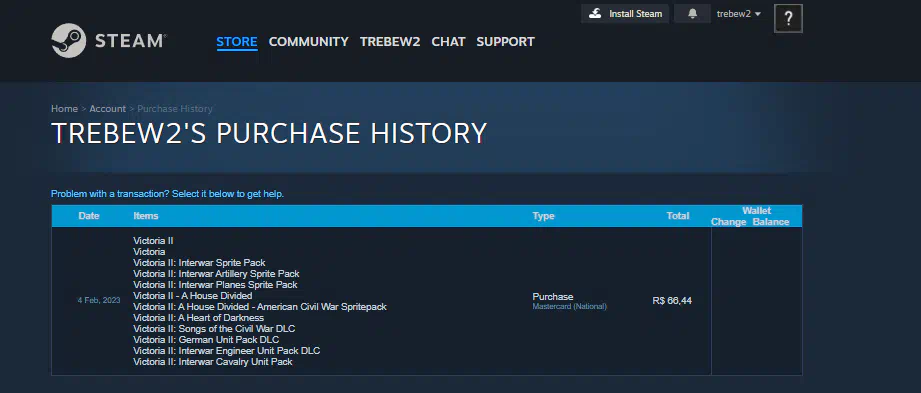The image size is (921, 393).
Task: Click the TREBEW2'S PURCHASE HISTORY heading
Action: tap(269, 133)
